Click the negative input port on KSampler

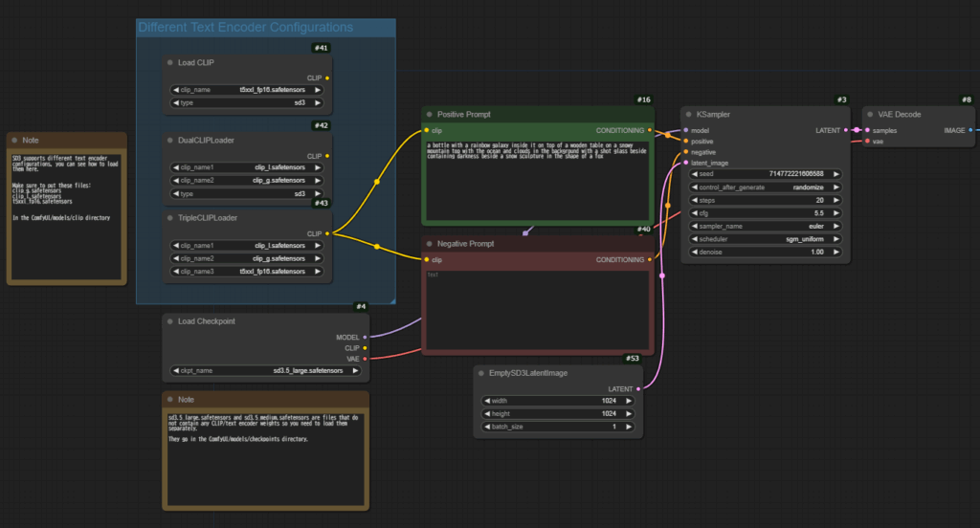[x=686, y=152]
